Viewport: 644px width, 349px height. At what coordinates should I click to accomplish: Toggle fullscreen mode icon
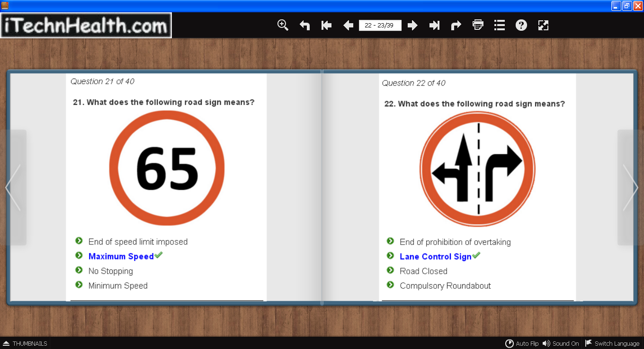coord(543,25)
